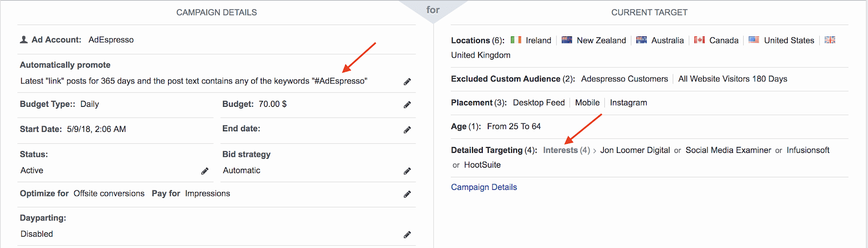The width and height of the screenshot is (868, 248).
Task: Click the Ireland location name
Action: coord(538,41)
